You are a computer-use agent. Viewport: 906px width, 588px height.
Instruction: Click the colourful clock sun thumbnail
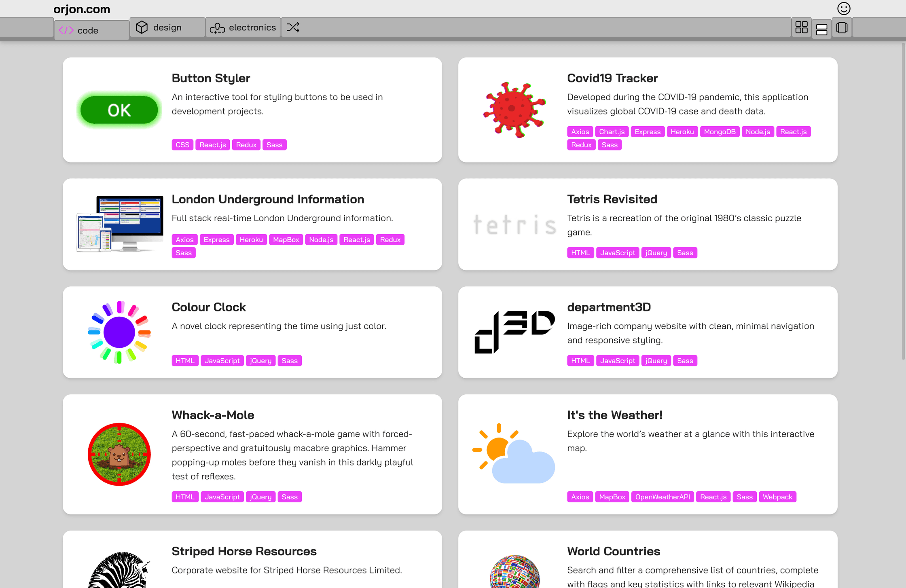119,332
